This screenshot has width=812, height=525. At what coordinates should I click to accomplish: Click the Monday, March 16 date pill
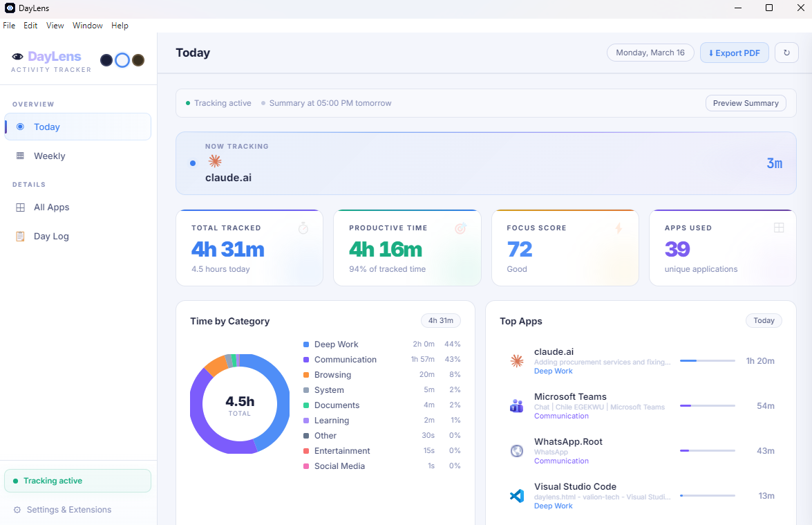[650, 53]
